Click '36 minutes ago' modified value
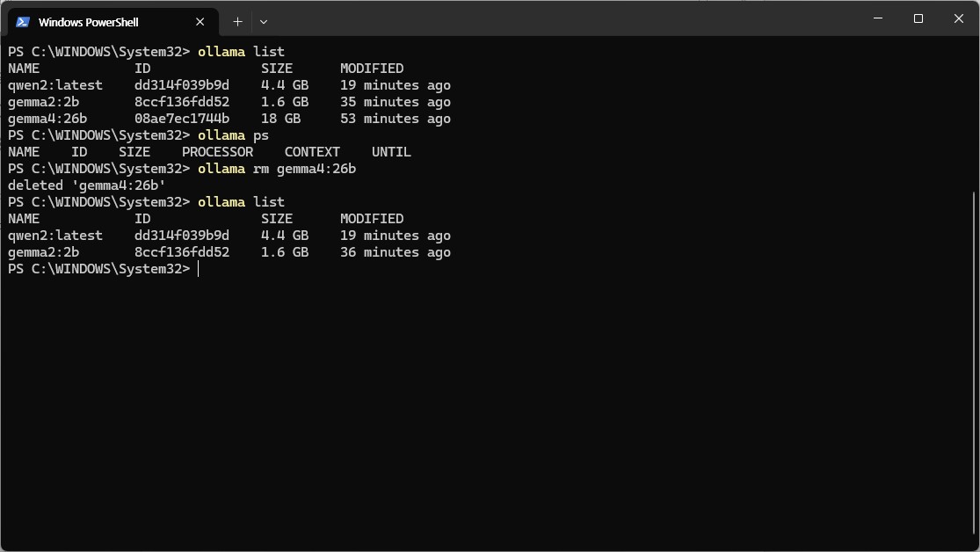The image size is (980, 552). point(395,252)
